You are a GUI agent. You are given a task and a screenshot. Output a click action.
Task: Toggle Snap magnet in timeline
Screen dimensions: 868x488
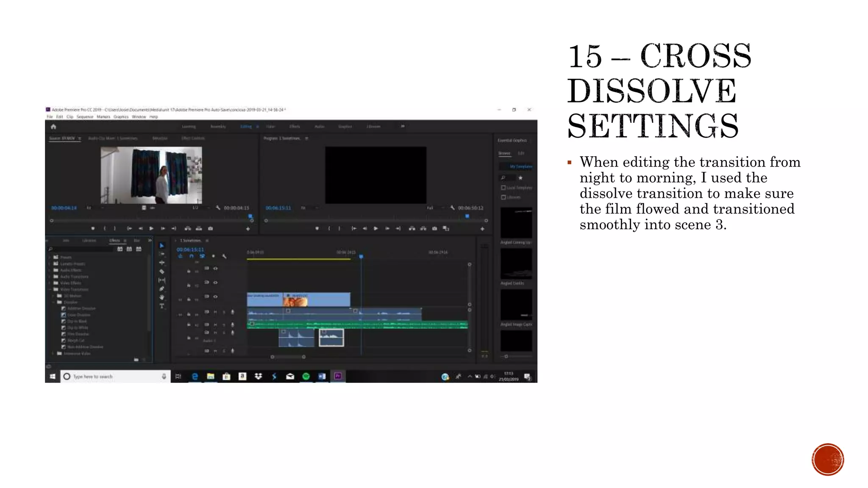(191, 256)
